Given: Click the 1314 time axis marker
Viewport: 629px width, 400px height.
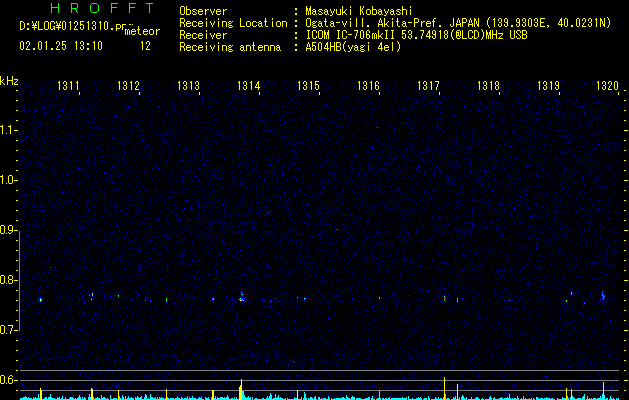Looking at the screenshot, I should [x=248, y=86].
